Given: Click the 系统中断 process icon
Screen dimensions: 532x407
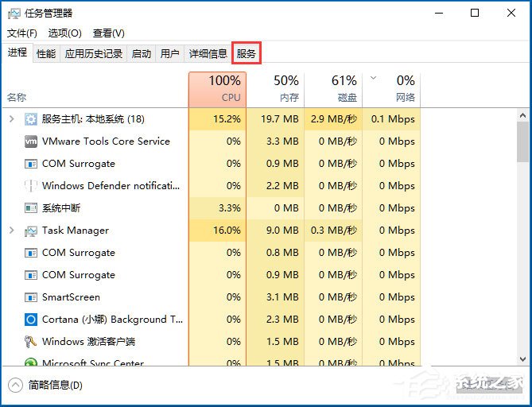Looking at the screenshot, I should pos(31,208).
